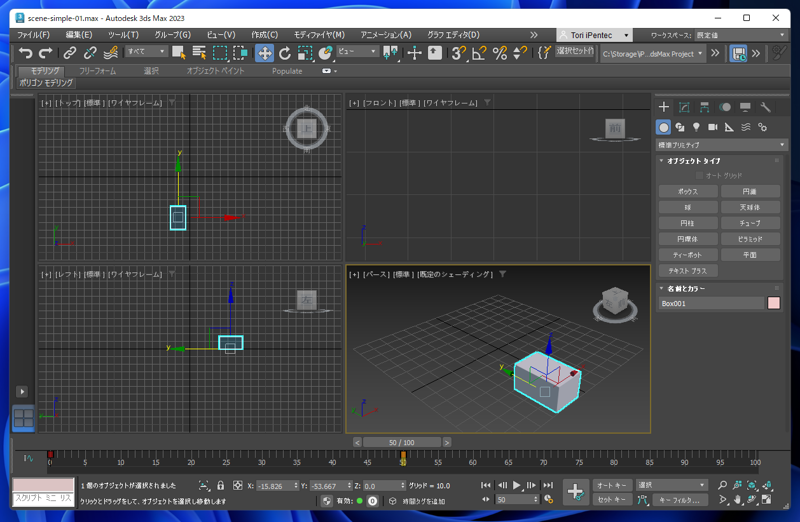Open the モディファイヤ(M) menu

(x=319, y=35)
